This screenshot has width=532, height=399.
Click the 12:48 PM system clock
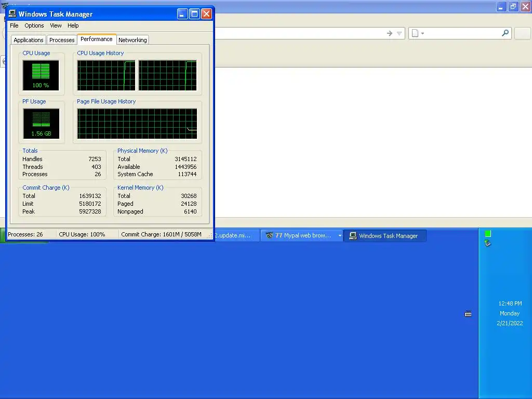pos(510,303)
